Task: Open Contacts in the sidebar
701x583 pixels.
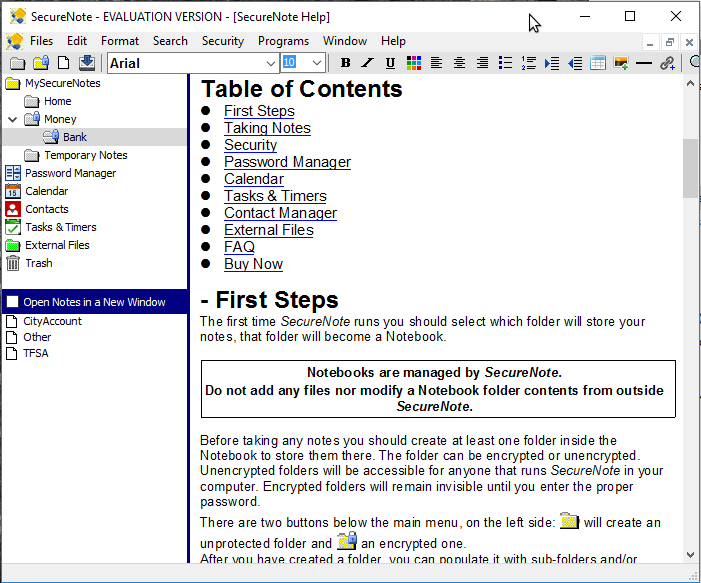Action: coord(37,209)
